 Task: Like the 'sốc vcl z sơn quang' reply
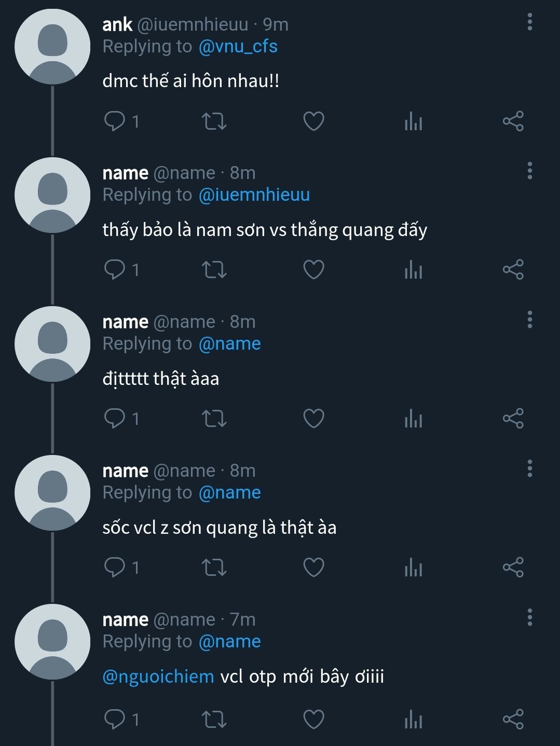pyautogui.click(x=313, y=567)
